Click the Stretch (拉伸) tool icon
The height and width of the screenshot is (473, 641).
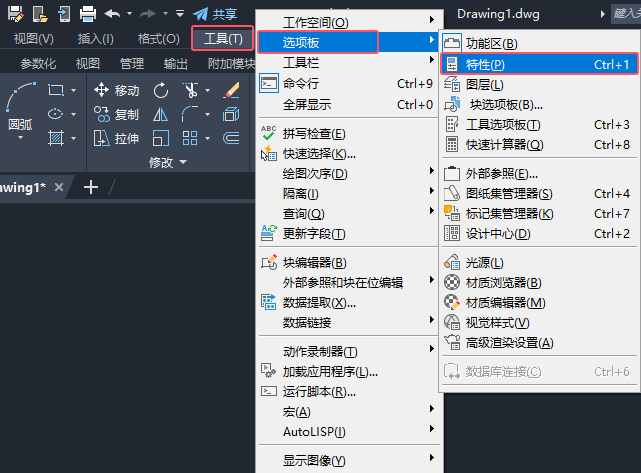tap(101, 139)
